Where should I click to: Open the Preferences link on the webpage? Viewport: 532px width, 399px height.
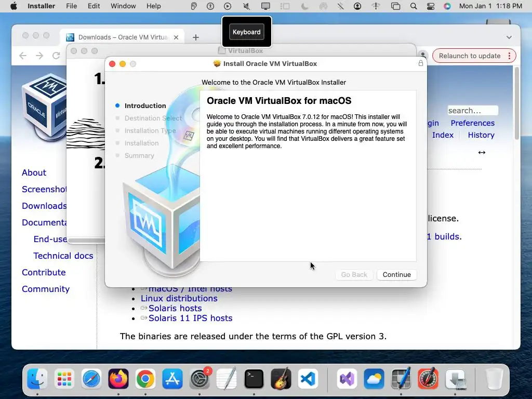point(473,123)
